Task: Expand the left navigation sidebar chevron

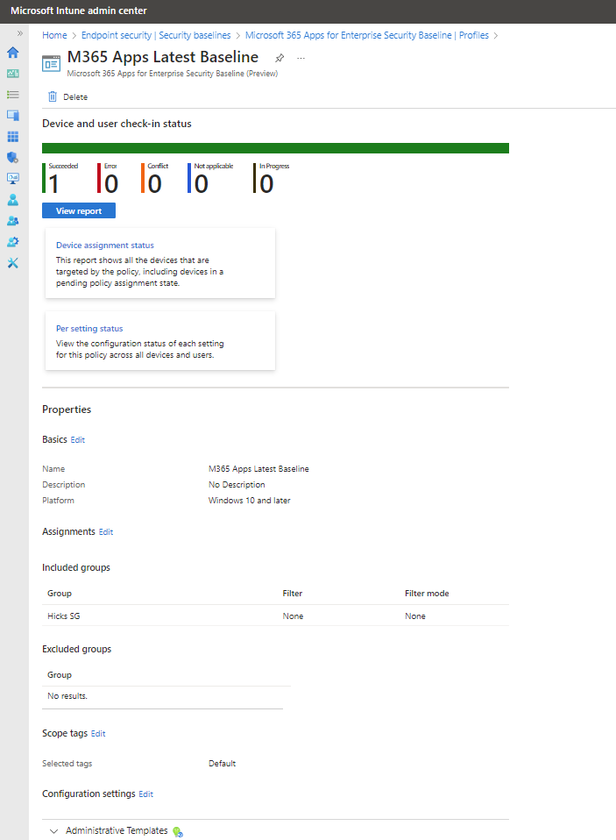Action: tap(20, 33)
